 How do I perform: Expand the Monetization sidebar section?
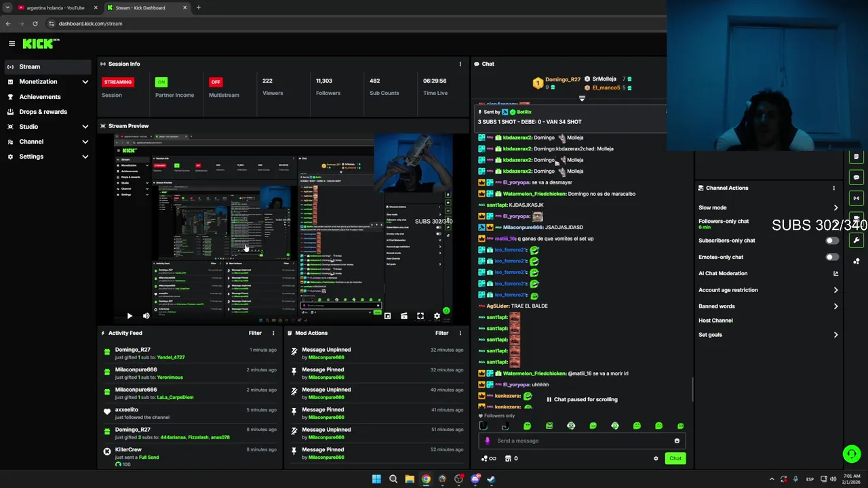tap(47, 81)
